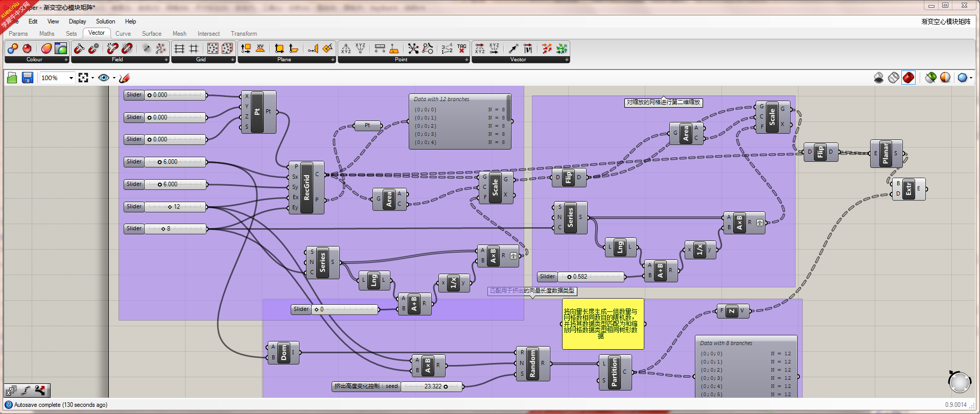Pick the Populate 2D icon

coord(213,48)
